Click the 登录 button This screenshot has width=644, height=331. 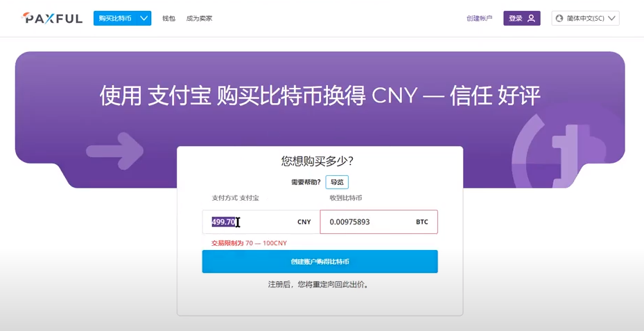point(521,19)
